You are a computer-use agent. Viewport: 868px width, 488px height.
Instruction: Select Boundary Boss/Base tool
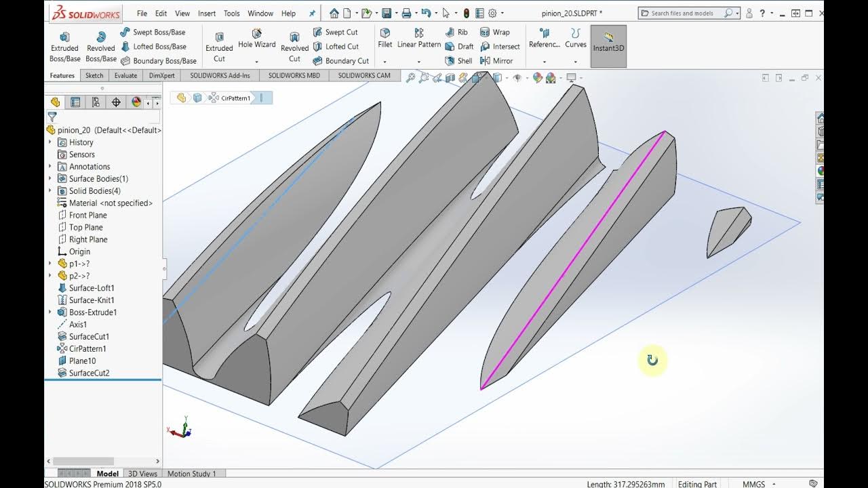pos(159,61)
